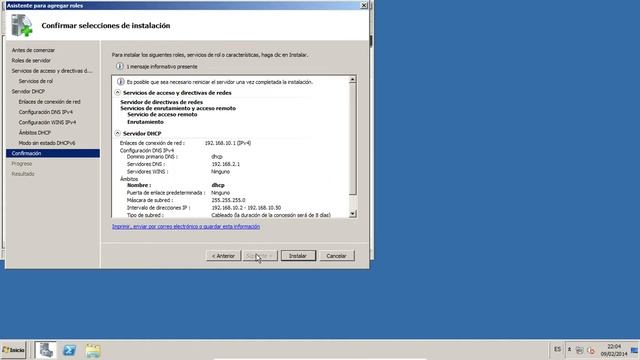Click the ES language indicator
This screenshot has width=640, height=360.
click(x=557, y=349)
